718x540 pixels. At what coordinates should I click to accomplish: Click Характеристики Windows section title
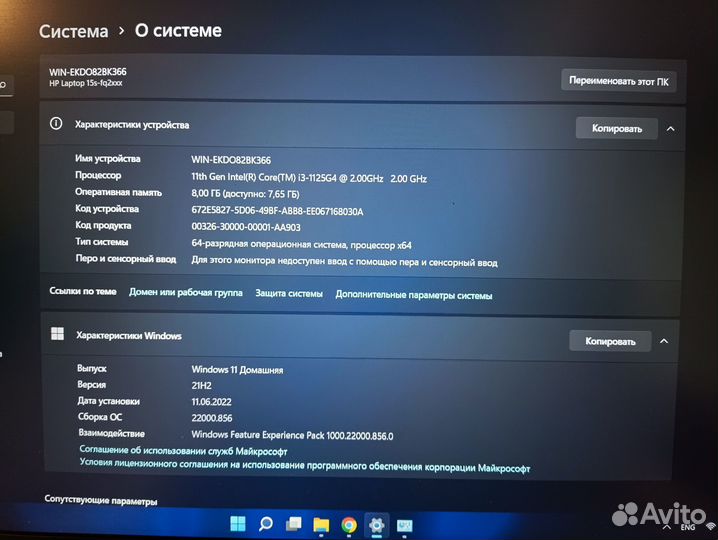pyautogui.click(x=129, y=335)
